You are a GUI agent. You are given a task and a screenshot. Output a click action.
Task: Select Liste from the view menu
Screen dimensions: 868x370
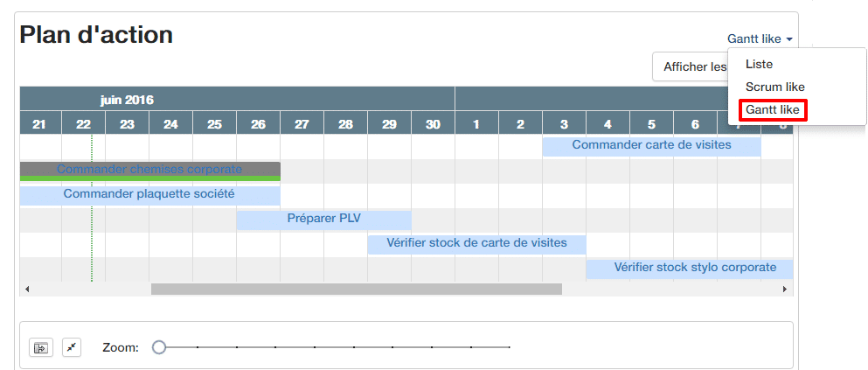point(759,64)
